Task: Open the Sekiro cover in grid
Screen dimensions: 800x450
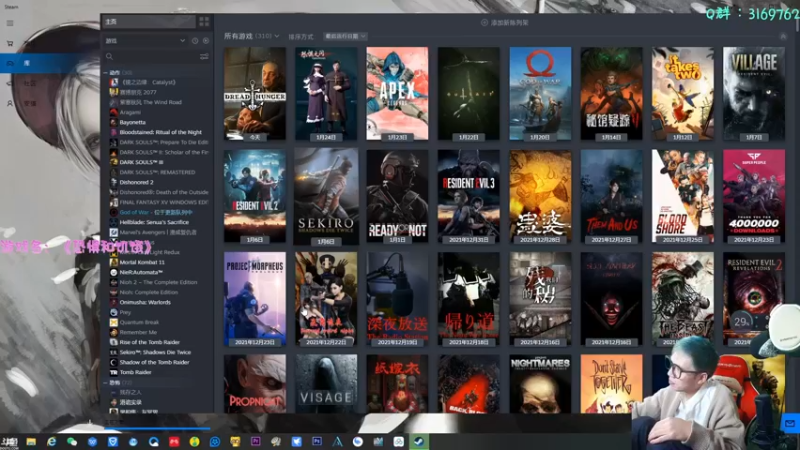Action: 326,196
